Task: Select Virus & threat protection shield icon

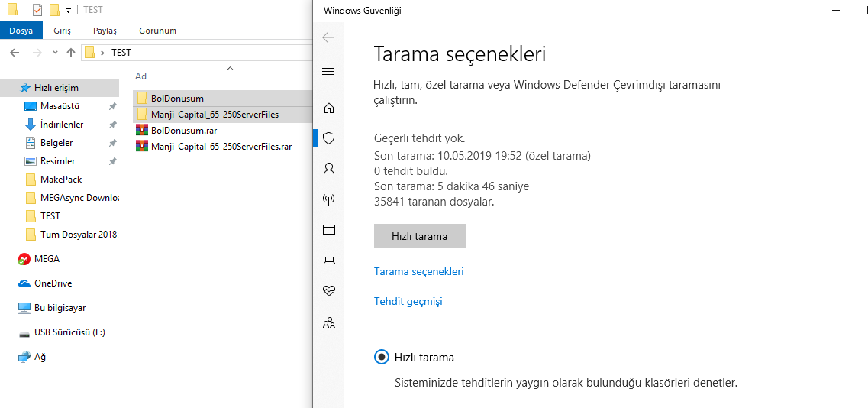Action: pos(329,138)
